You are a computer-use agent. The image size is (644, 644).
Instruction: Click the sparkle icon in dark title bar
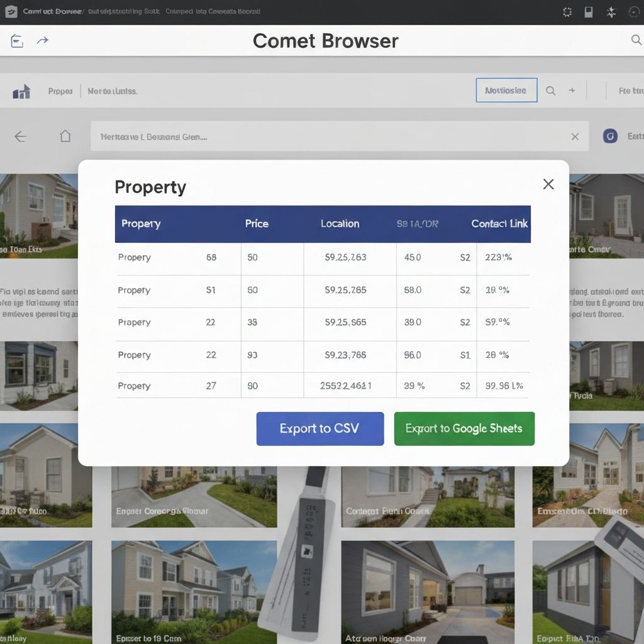click(x=611, y=12)
